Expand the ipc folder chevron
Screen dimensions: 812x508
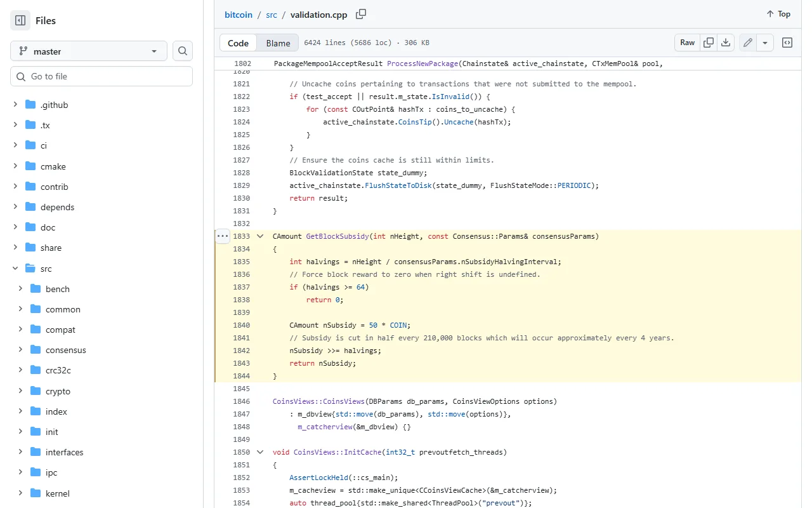20,472
